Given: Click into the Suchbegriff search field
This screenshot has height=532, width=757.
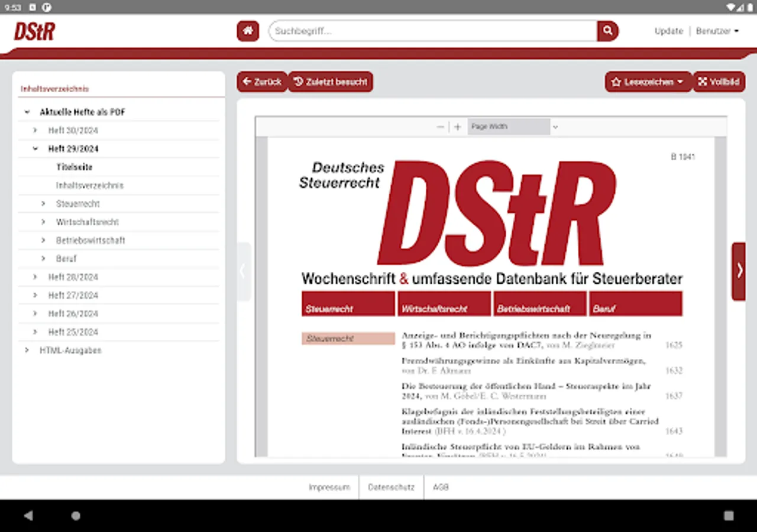Looking at the screenshot, I should tap(414, 31).
